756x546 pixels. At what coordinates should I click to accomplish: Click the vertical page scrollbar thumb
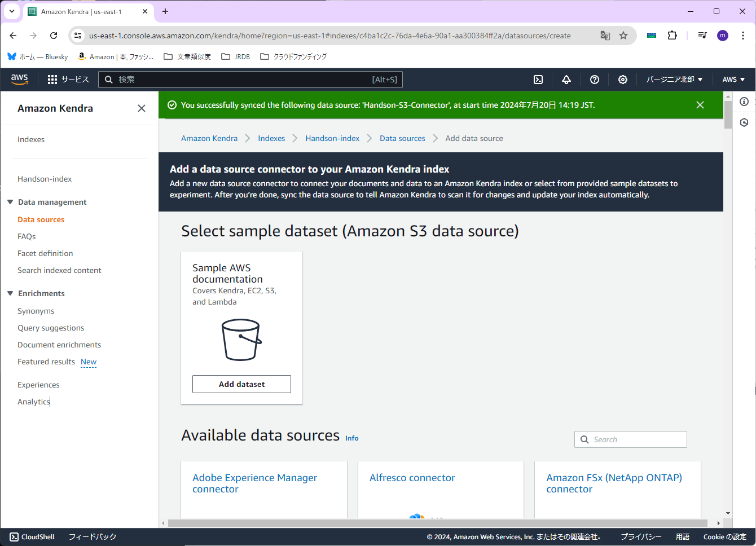728,115
